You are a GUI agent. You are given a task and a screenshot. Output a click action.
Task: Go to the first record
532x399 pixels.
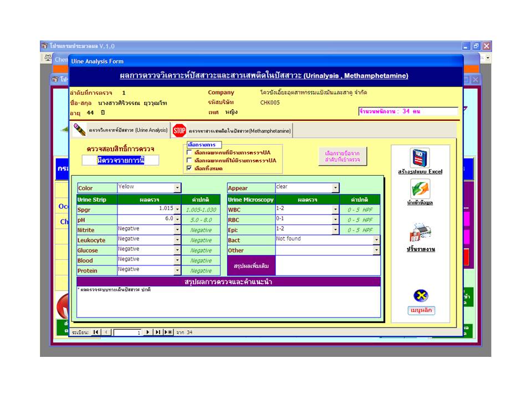coord(96,332)
